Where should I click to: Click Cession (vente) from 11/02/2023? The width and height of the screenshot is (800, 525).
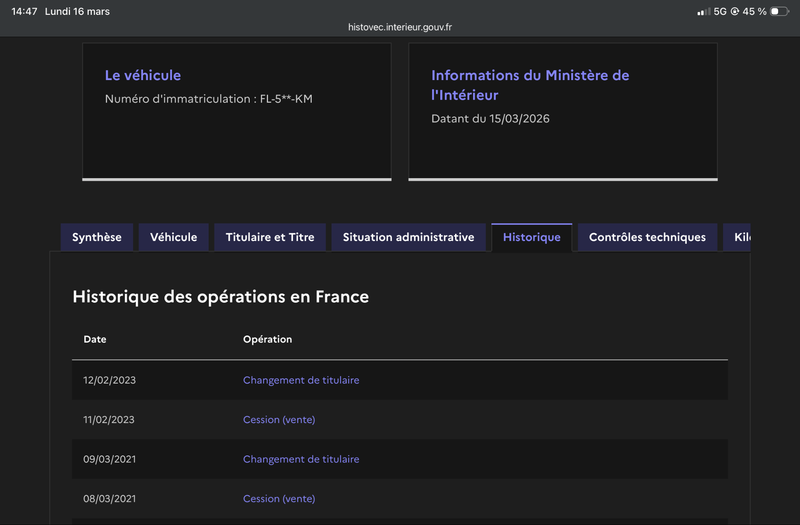click(x=279, y=420)
